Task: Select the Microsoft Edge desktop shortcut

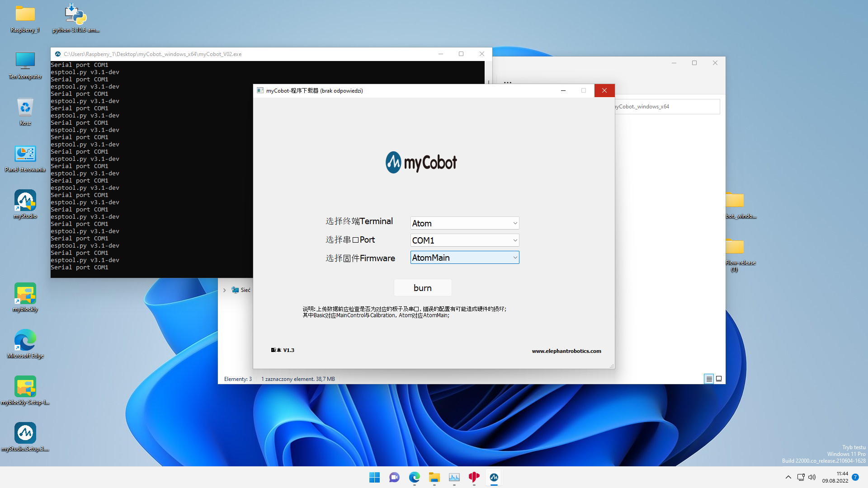Action: pos(25,344)
